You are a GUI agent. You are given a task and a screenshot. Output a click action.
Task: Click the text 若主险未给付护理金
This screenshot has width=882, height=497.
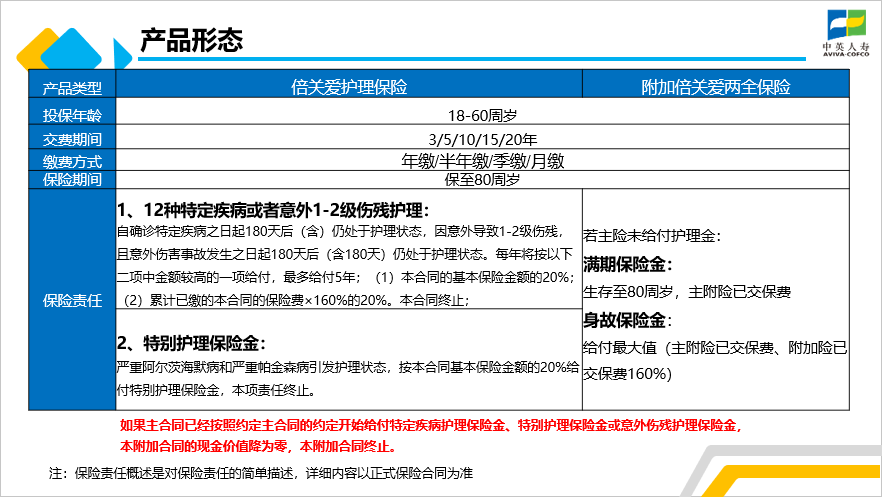(x=652, y=236)
